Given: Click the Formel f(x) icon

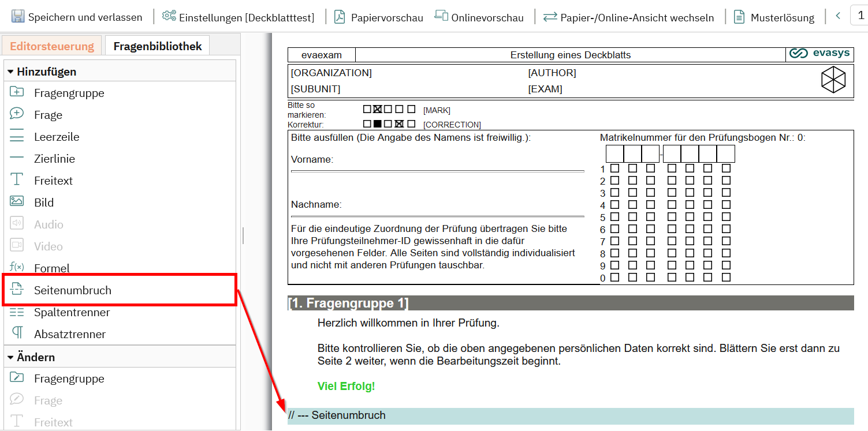Looking at the screenshot, I should coord(17,267).
